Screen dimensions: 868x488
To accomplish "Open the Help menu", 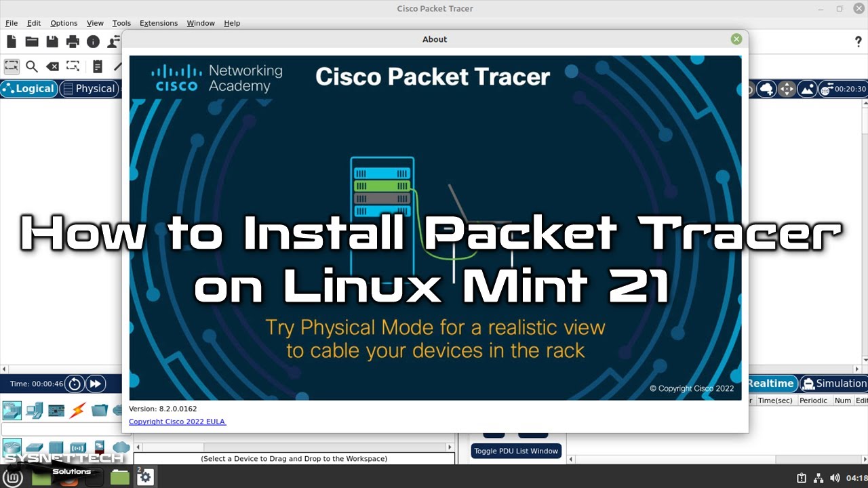I will (232, 23).
